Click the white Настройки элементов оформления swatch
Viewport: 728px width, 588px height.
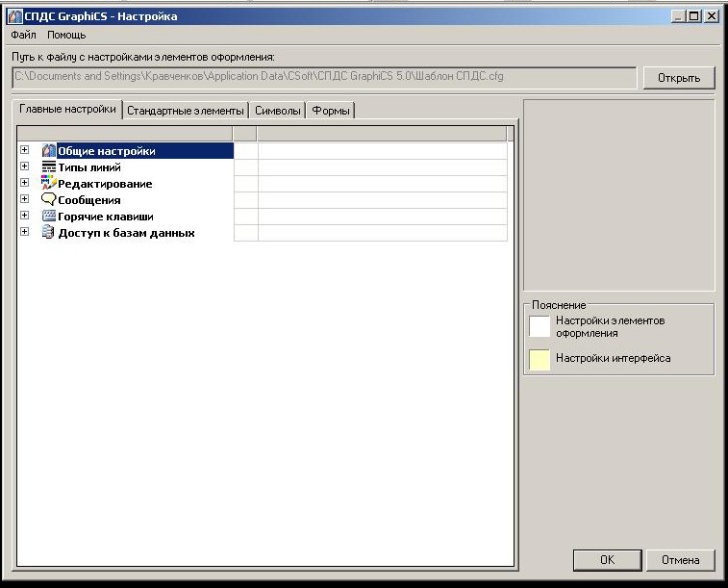pyautogui.click(x=540, y=326)
